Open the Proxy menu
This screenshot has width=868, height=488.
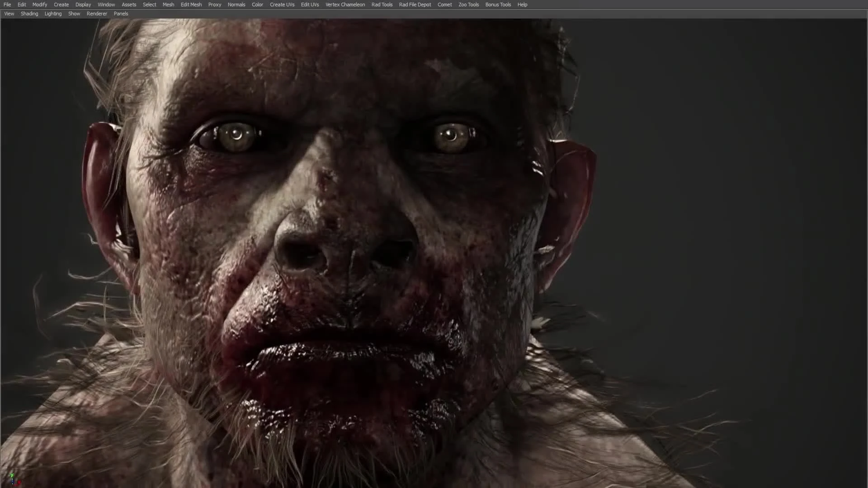[214, 5]
